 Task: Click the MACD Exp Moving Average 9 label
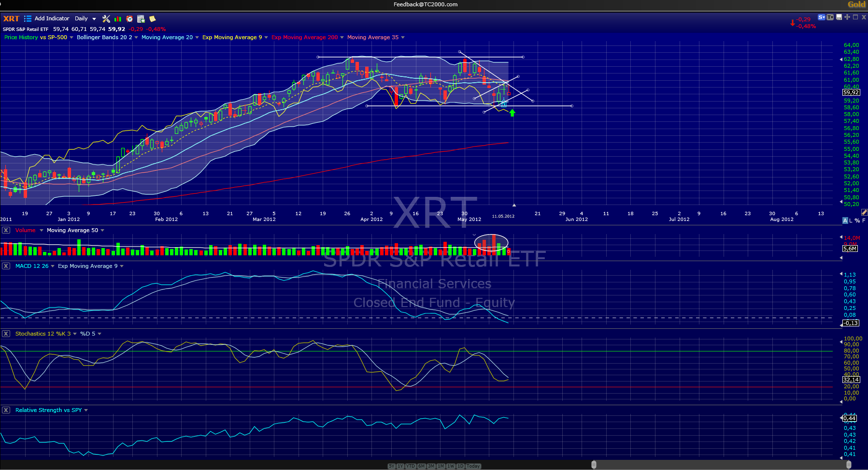tap(87, 266)
